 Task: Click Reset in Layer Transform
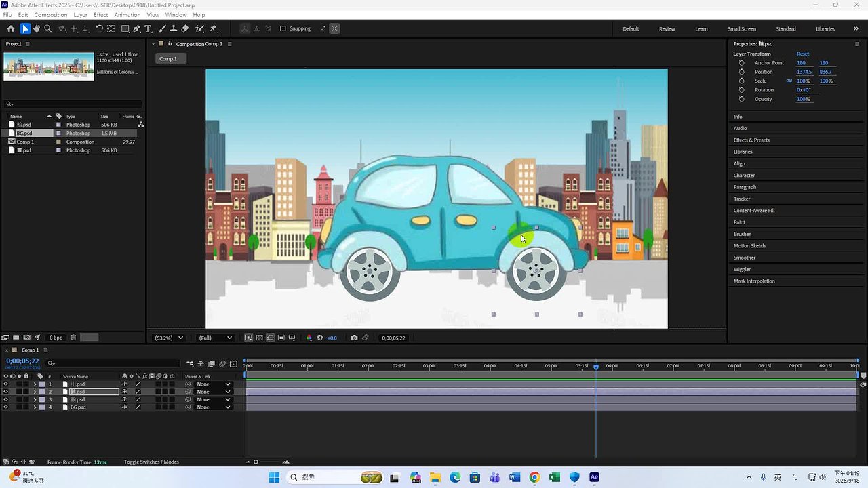click(803, 54)
